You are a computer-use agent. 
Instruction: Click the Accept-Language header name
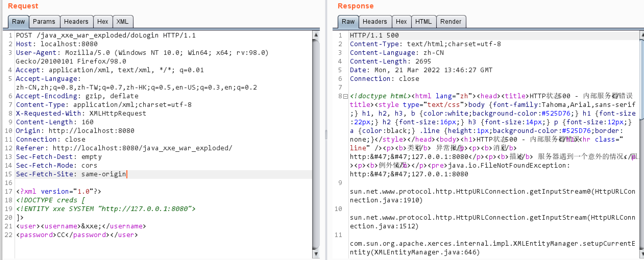pos(46,79)
